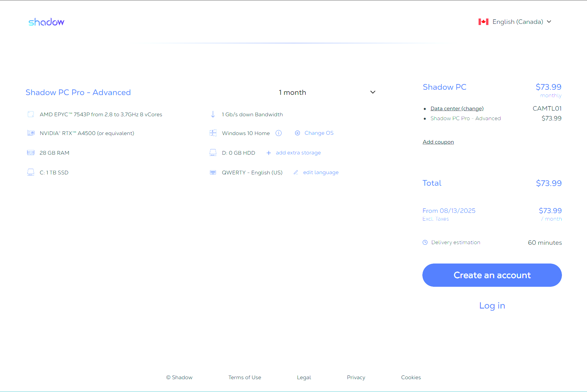The image size is (587, 392).
Task: Click the pencil icon for edit language
Action: [296, 172]
